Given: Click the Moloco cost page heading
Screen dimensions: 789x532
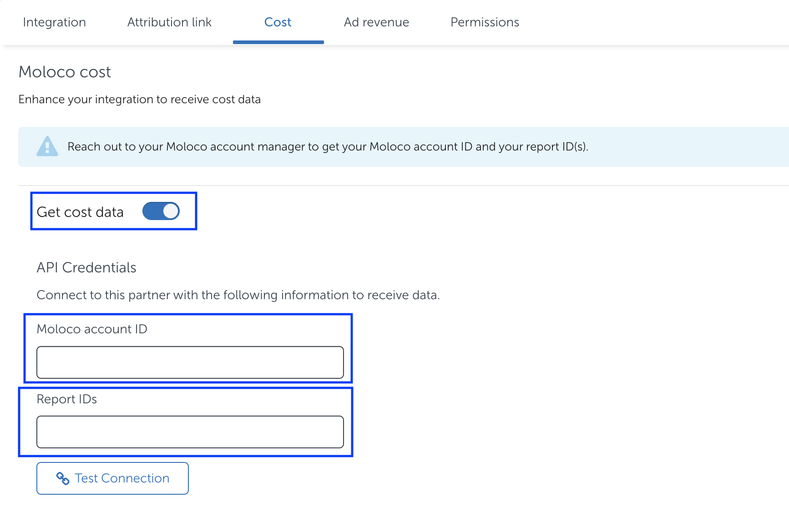Looking at the screenshot, I should click(65, 72).
